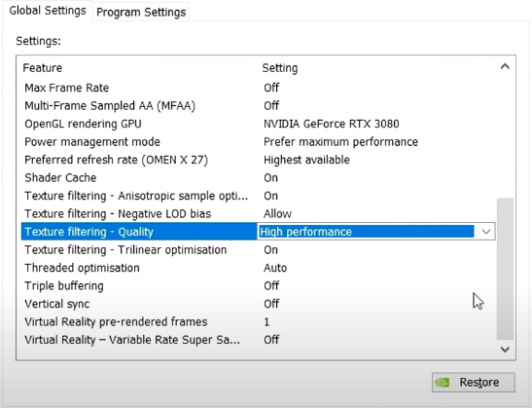Click the Off value for Max Frame Rate
Image resolution: width=532 pixels, height=408 pixels.
click(x=271, y=88)
